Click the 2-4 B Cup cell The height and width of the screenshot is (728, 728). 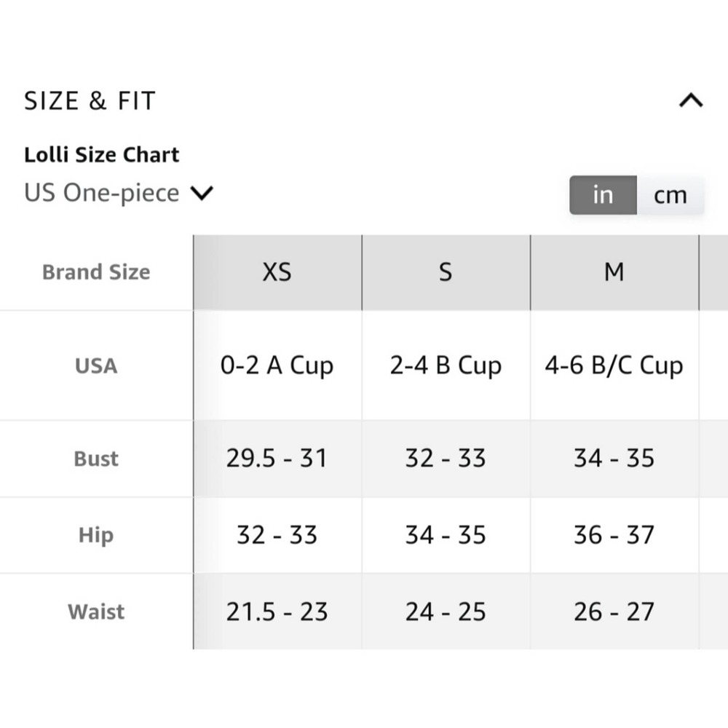pos(446,365)
